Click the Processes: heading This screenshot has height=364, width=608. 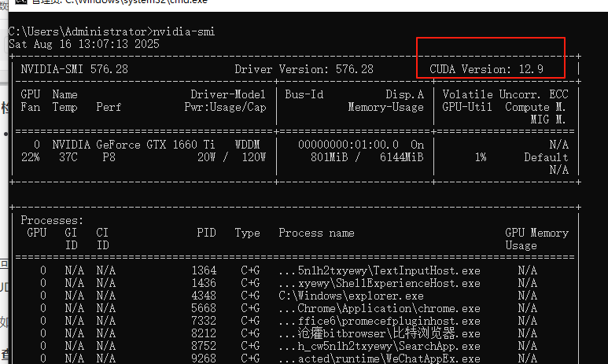[x=52, y=220]
